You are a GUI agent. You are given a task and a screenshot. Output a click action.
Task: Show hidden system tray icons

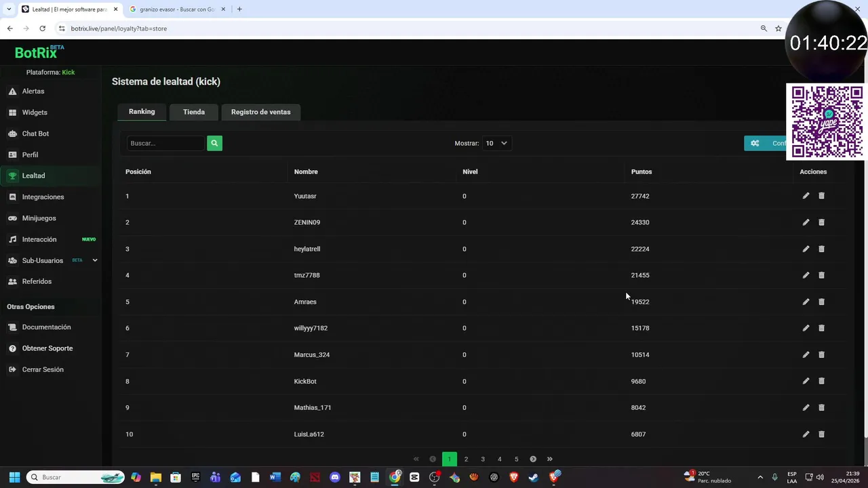tap(759, 477)
